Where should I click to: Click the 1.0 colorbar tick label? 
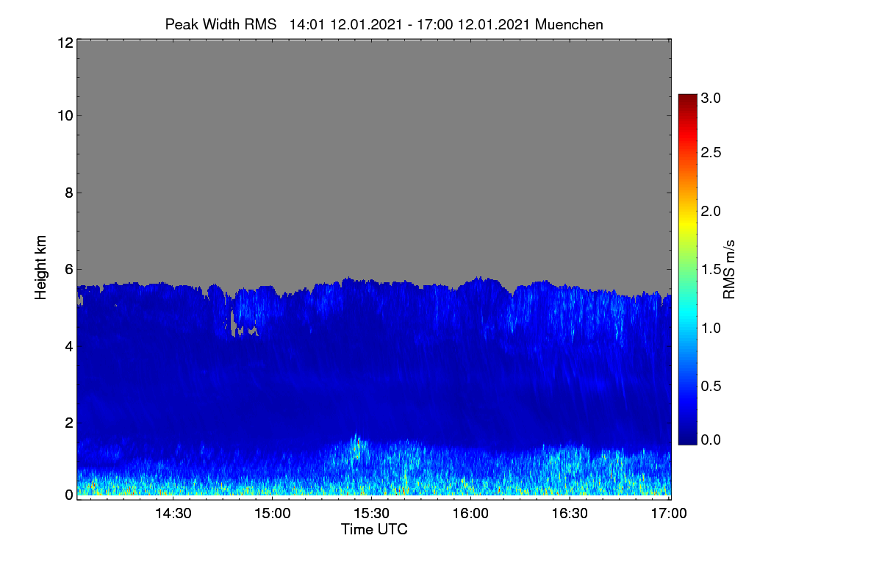click(711, 328)
